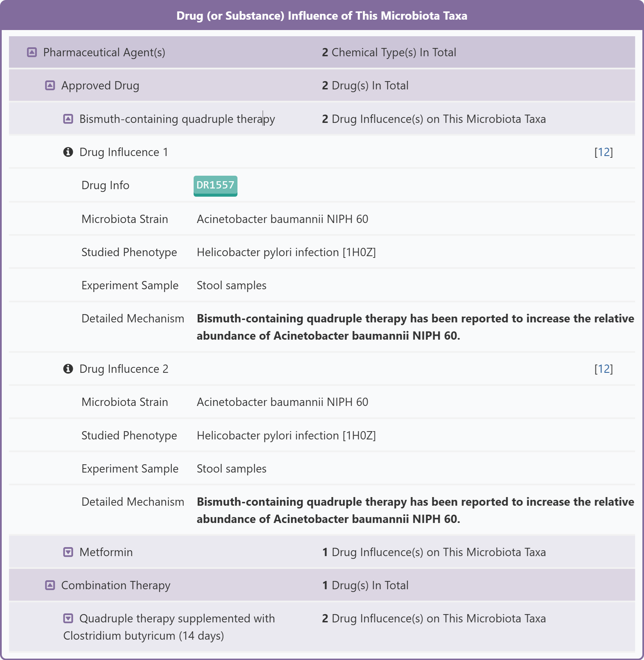The image size is (644, 660).
Task: Click the purple panel title header bar
Action: point(322,16)
